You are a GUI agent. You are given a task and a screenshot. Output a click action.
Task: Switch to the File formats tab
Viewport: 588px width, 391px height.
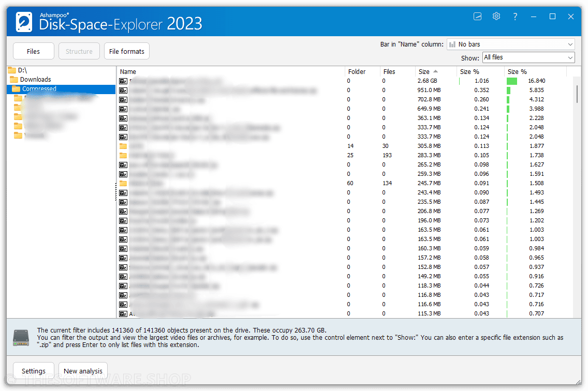coord(127,51)
